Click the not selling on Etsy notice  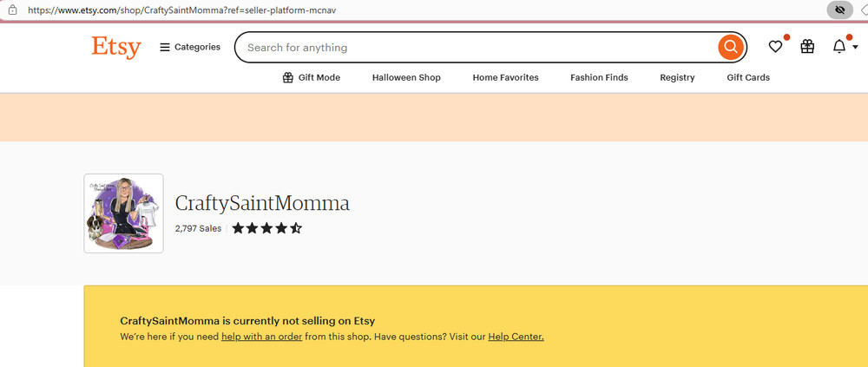click(247, 321)
